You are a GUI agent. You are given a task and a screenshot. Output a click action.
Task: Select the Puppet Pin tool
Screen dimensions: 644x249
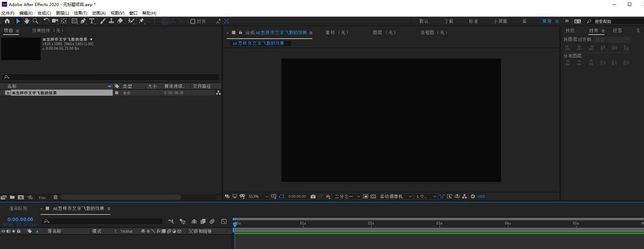tap(142, 21)
